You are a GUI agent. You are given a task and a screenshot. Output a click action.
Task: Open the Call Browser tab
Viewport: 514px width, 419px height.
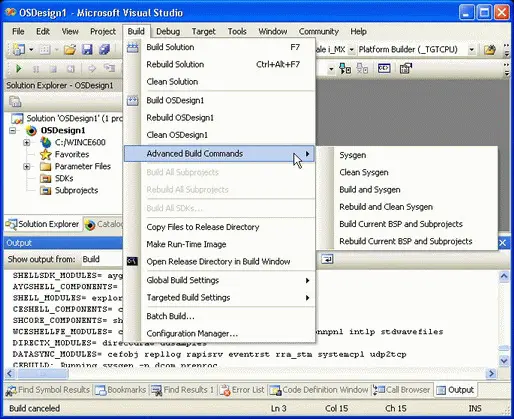402,390
